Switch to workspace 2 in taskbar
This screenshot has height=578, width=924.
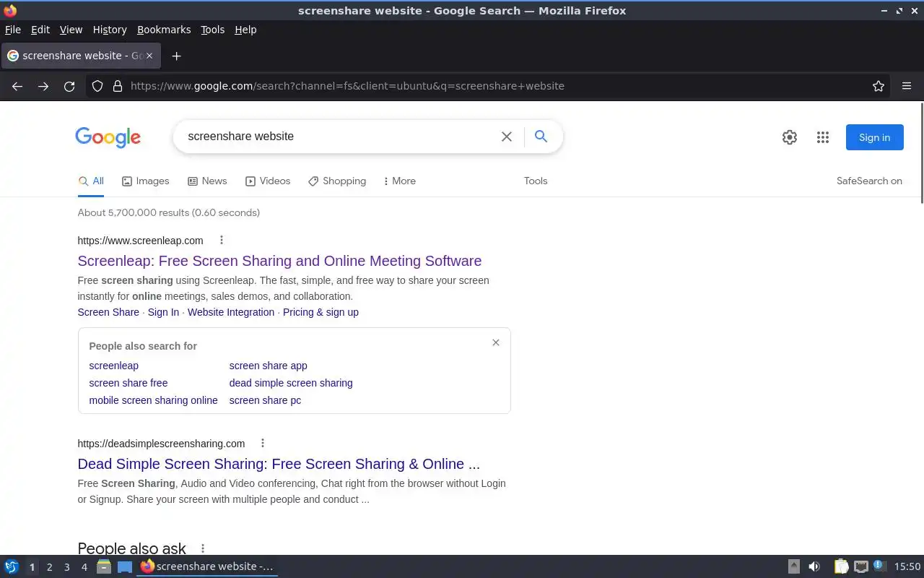click(x=49, y=567)
